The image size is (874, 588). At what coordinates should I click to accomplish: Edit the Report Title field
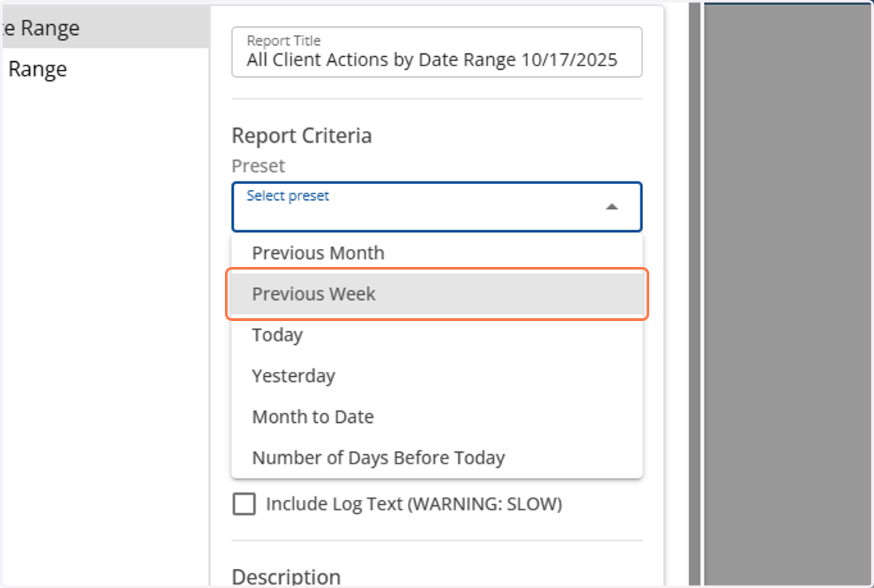pyautogui.click(x=437, y=52)
